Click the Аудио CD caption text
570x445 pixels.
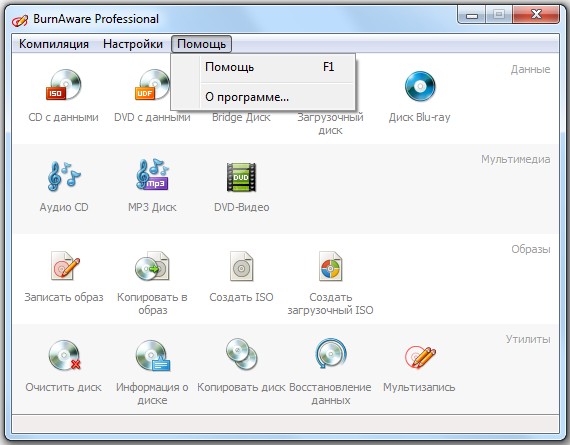coord(64,207)
